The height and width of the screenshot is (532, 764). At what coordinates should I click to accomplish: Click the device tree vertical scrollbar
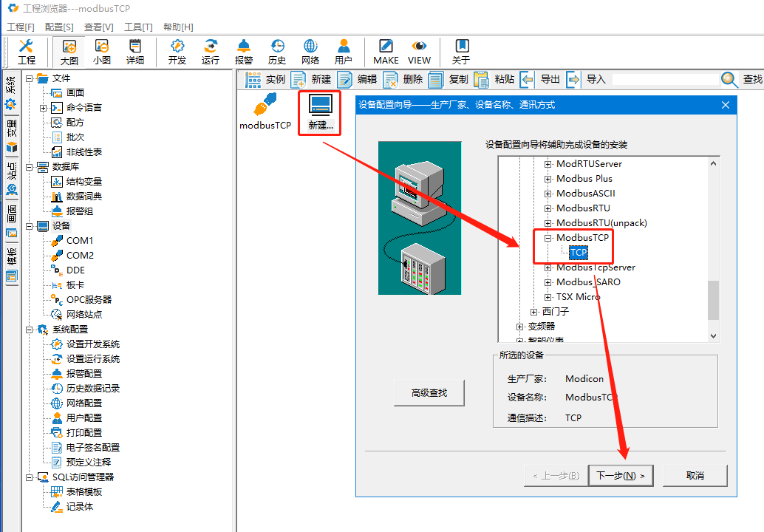(x=713, y=299)
